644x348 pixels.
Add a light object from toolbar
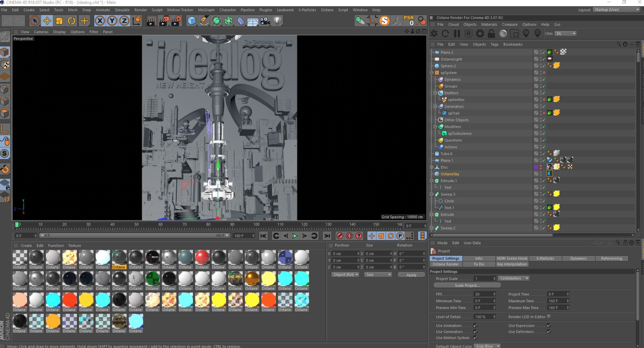(x=277, y=21)
